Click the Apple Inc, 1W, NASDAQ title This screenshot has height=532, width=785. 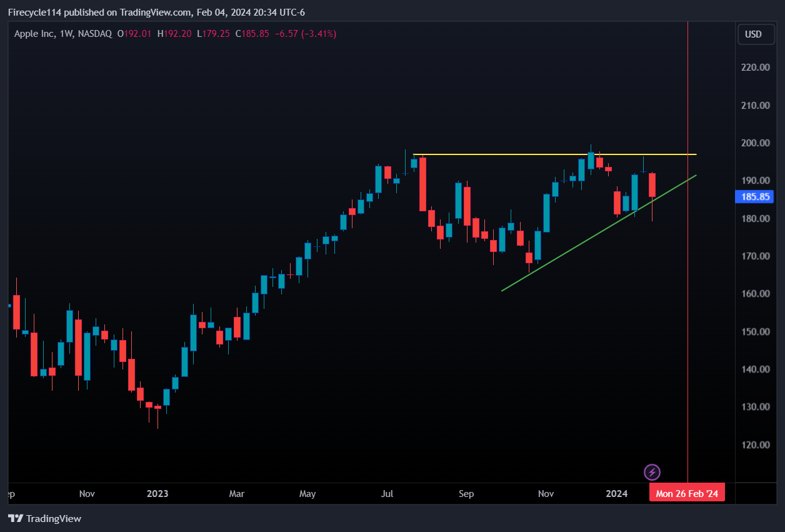tap(63, 34)
